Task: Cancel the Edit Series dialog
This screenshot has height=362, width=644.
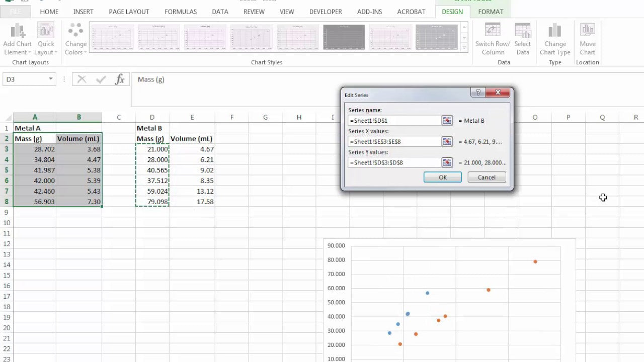Action: tap(486, 177)
